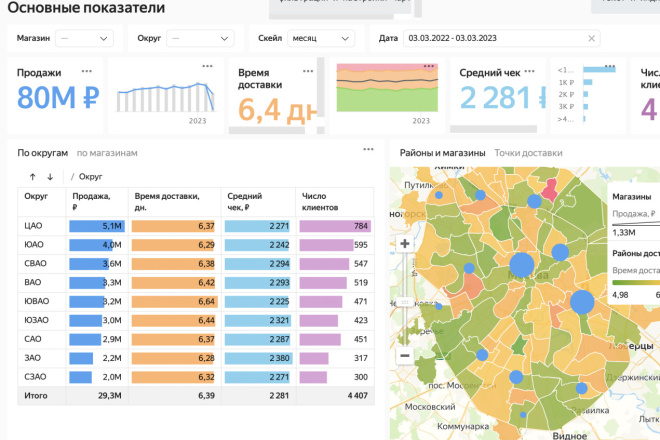Clear the date range with the X icon
This screenshot has width=660, height=440.
[x=591, y=38]
